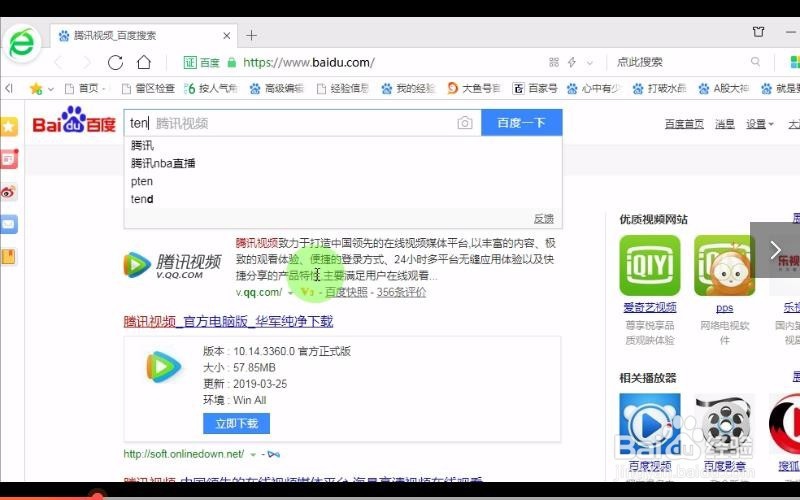Click the magnifier search icon

click(756, 62)
